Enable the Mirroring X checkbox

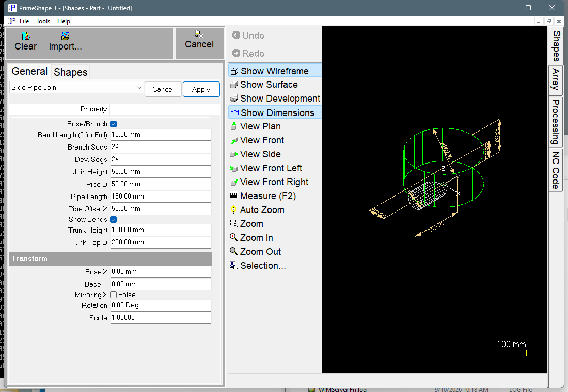[x=114, y=295]
